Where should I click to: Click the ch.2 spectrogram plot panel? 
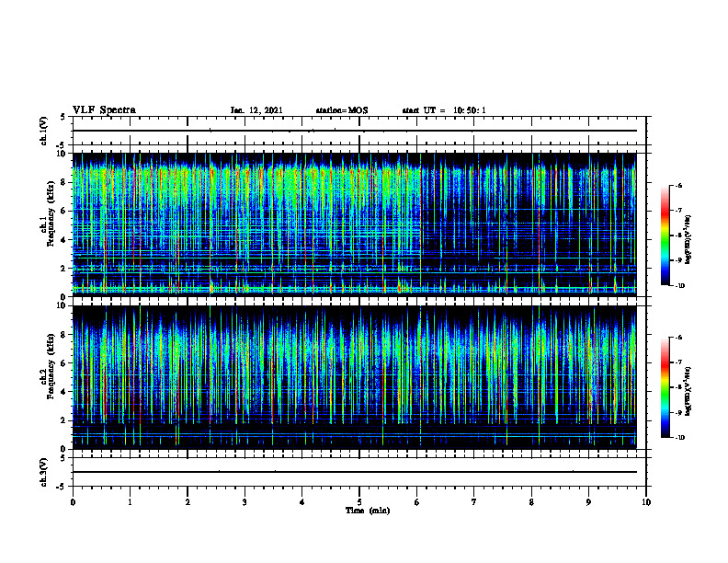click(x=355, y=377)
